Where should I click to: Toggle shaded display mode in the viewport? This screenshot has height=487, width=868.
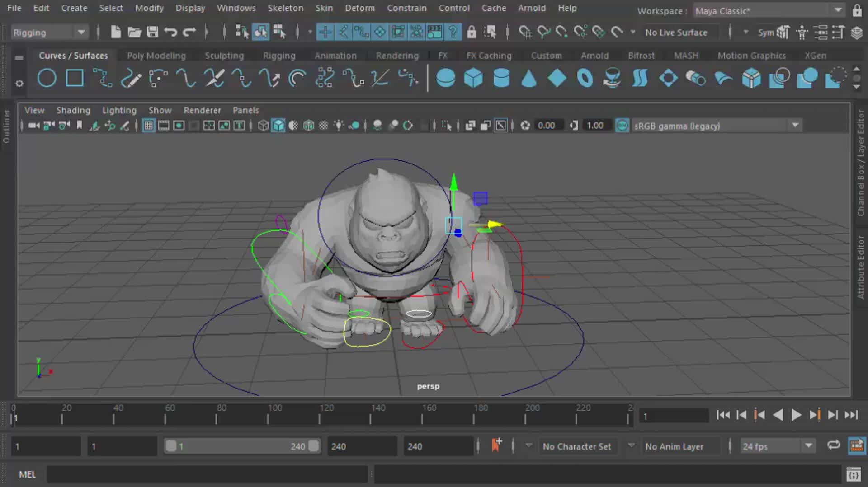pos(278,126)
